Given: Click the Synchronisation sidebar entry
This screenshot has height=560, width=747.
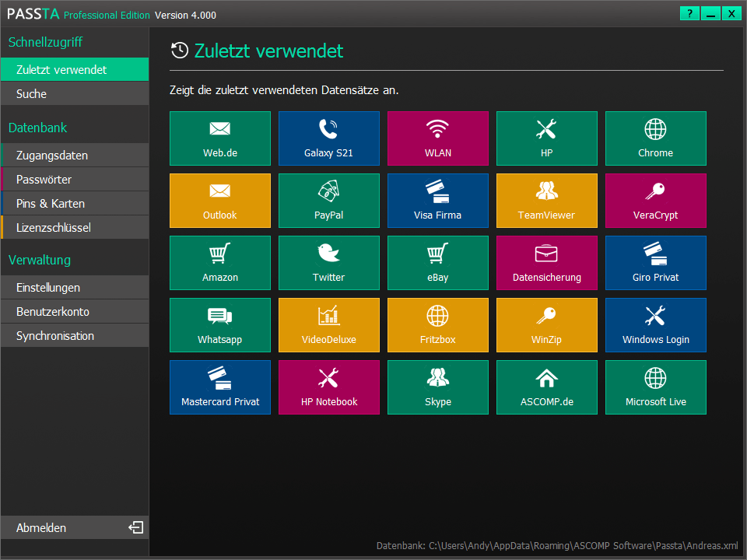Looking at the screenshot, I should click(75, 336).
